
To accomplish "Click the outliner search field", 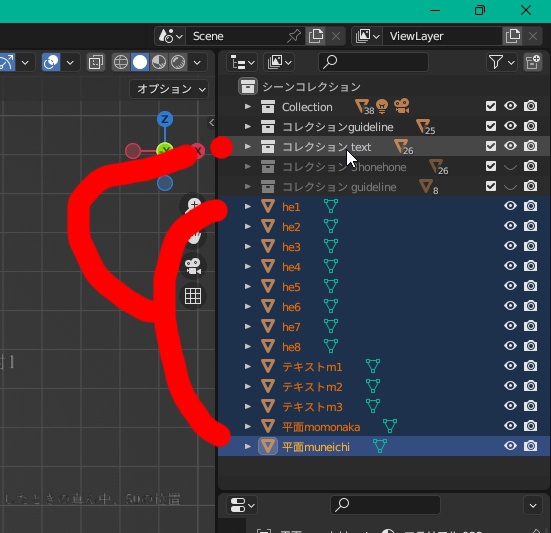I will coord(373,62).
